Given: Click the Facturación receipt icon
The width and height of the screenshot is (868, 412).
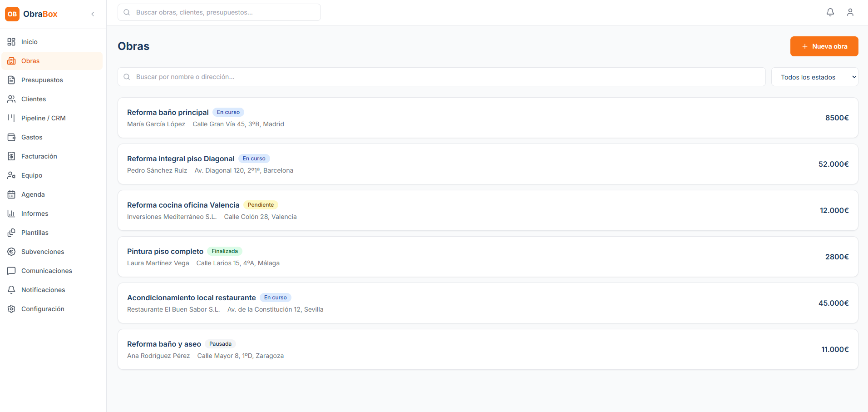Looking at the screenshot, I should [x=11, y=156].
